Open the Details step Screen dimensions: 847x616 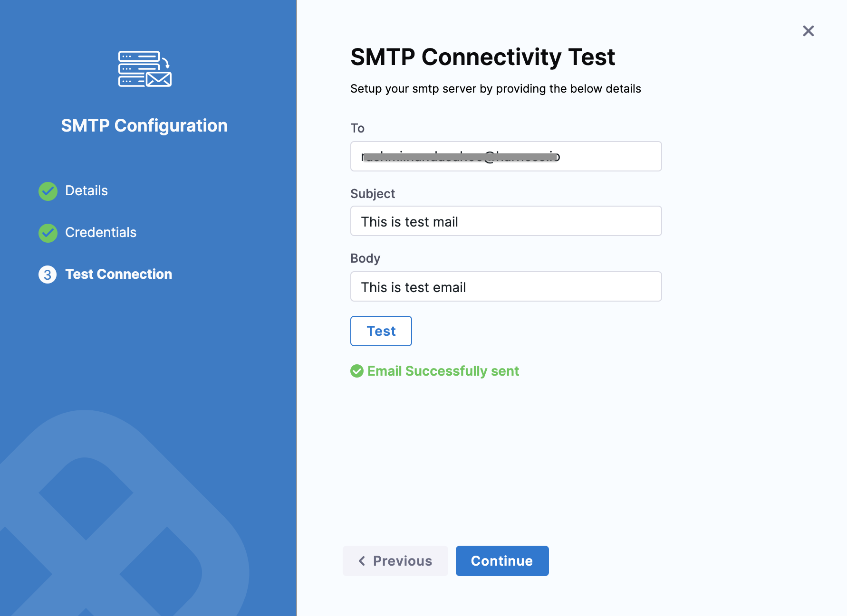[x=87, y=191]
